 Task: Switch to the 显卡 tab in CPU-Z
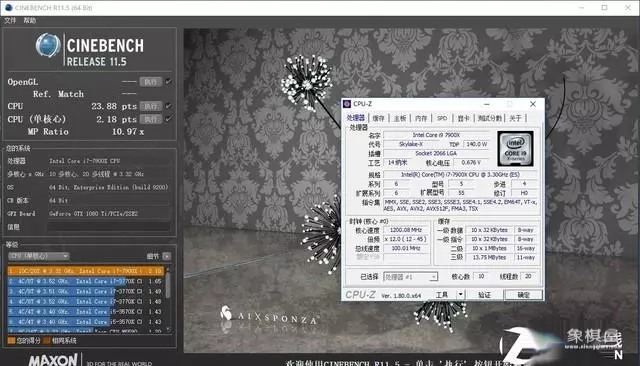click(x=463, y=118)
